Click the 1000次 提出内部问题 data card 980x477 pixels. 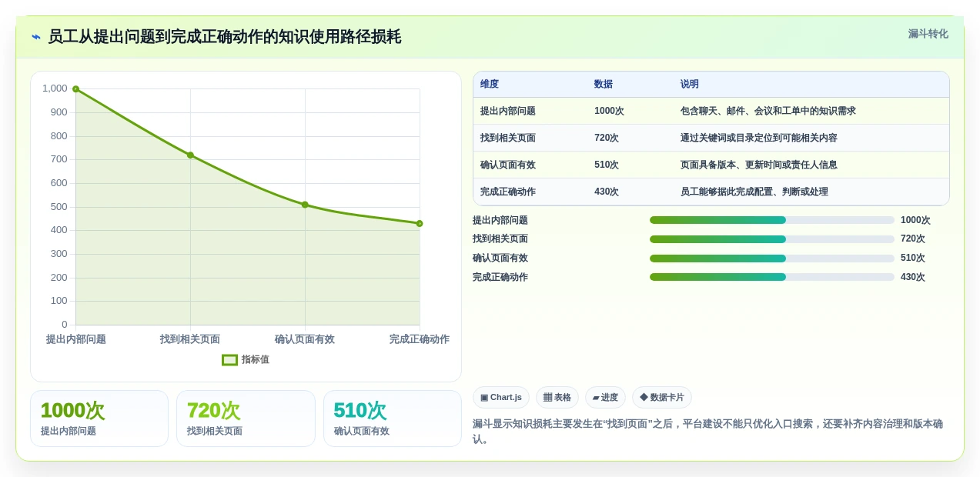99,419
